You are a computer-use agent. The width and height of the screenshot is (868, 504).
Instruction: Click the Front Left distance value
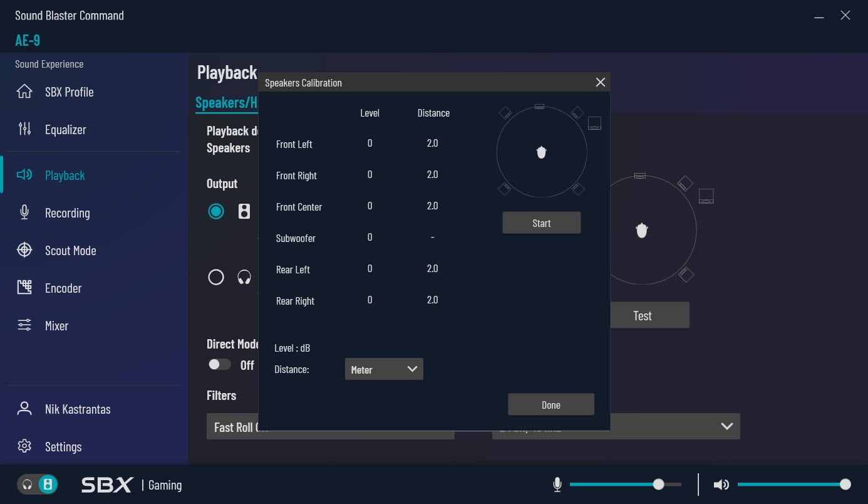(x=432, y=143)
